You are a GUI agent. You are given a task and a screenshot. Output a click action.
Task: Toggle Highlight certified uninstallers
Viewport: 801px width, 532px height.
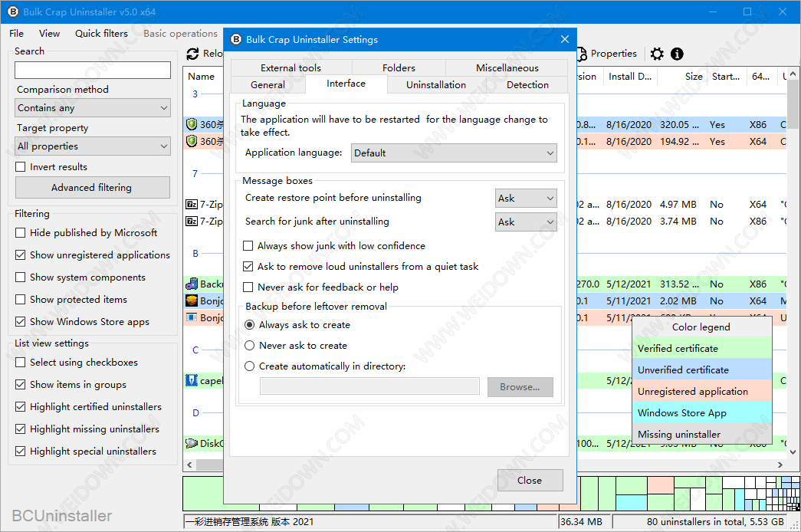click(x=21, y=407)
